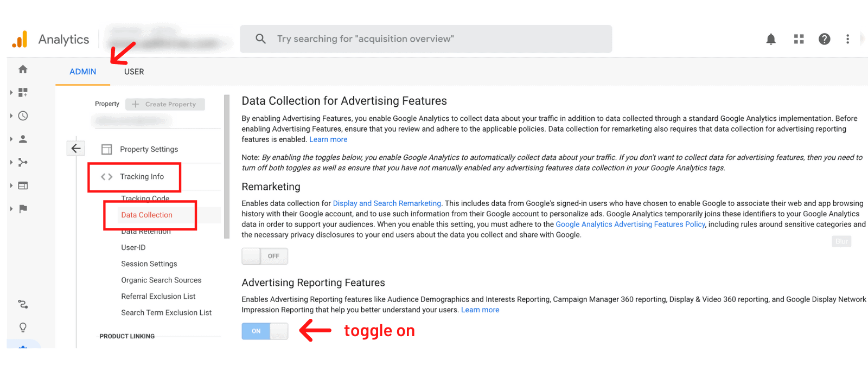
Task: Click the Remarketing heading
Action: [271, 187]
